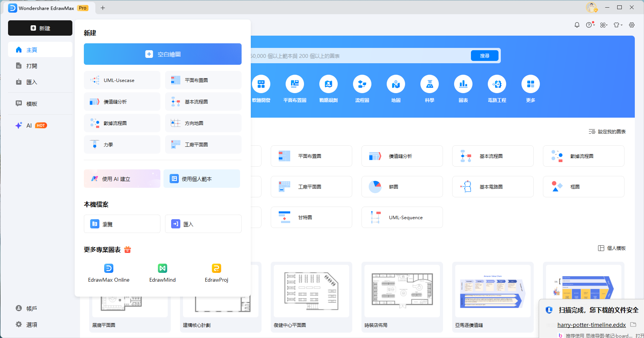Select 匯入 in the left sidebar

pyautogui.click(x=40, y=82)
